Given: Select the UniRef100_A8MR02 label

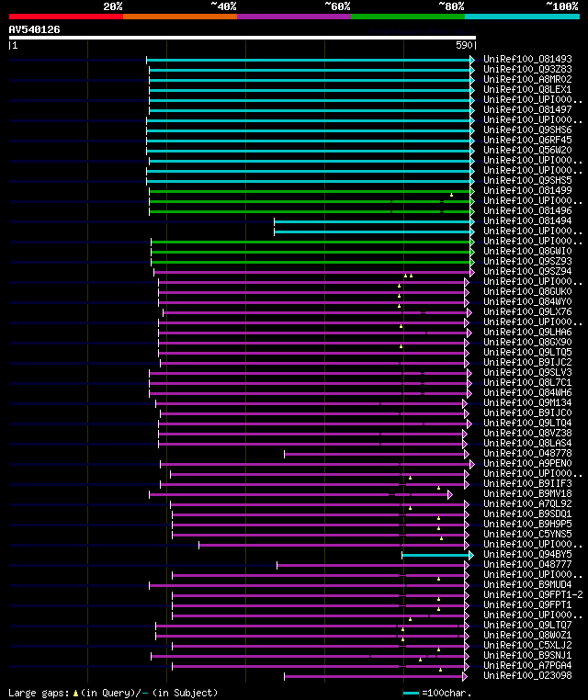Looking at the screenshot, I should 527,79.
